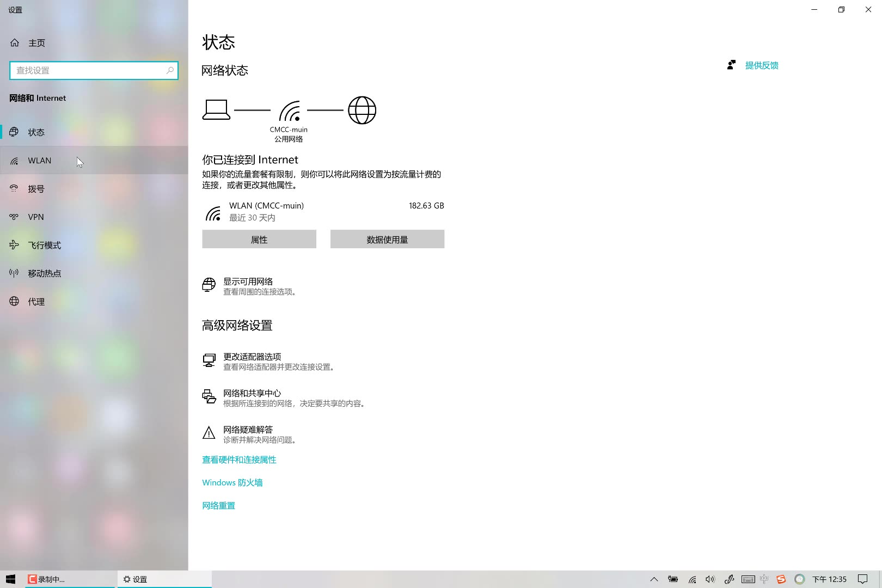Viewport: 882px width, 588px height.
Task: Launch 网络疑难解答 troubleshooter
Action: pyautogui.click(x=250, y=434)
